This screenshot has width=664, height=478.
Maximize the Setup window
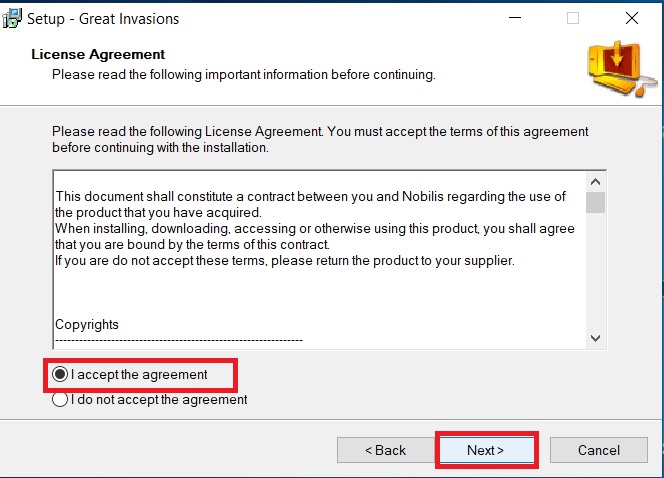pos(573,18)
